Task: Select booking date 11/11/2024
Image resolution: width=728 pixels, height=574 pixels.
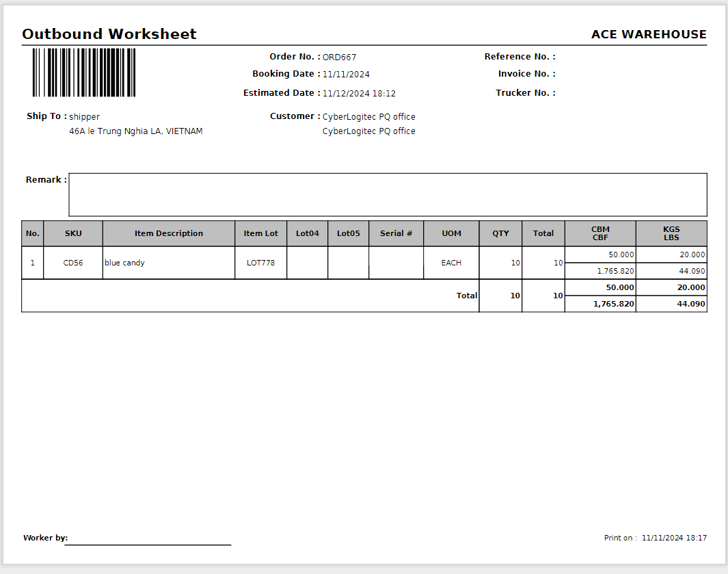Action: pos(346,75)
